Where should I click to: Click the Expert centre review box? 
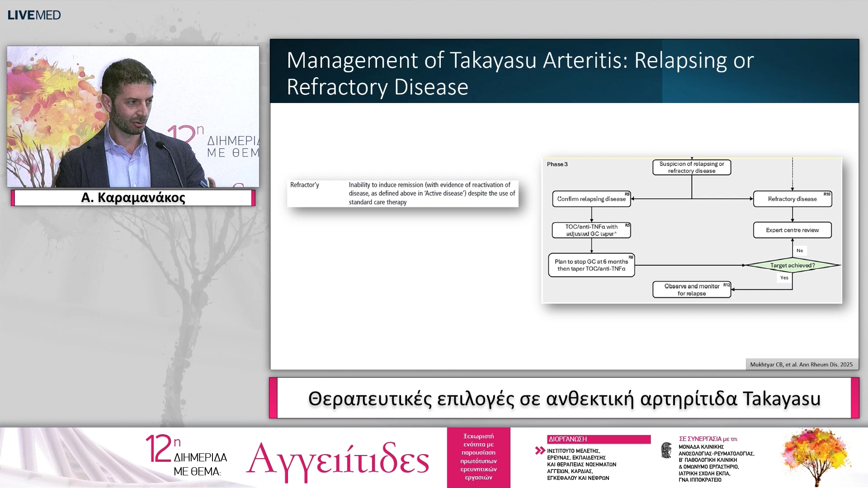(793, 230)
